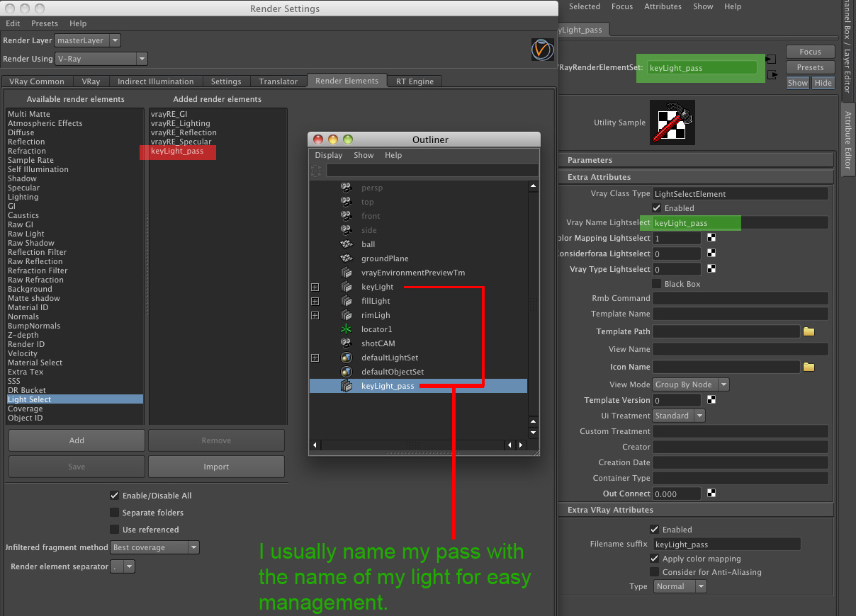Open folder browser for Icon Name
Viewport: 856px width, 616px height.
tap(809, 367)
